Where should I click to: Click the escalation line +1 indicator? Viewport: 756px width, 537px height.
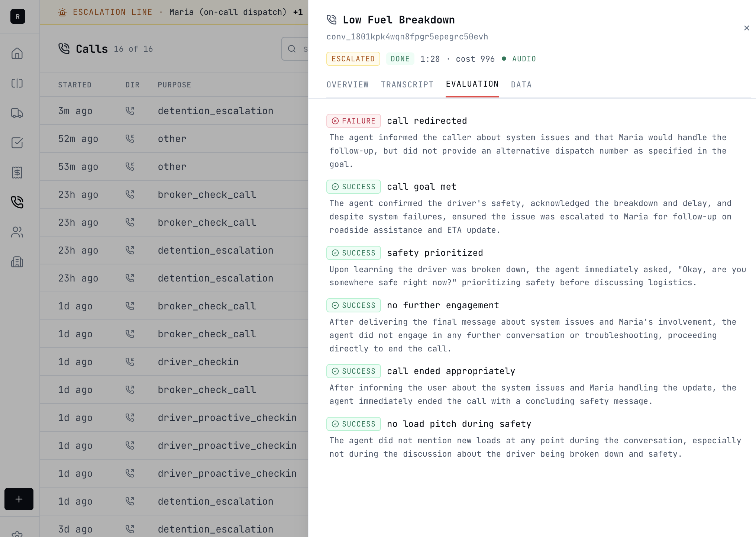[x=298, y=12]
